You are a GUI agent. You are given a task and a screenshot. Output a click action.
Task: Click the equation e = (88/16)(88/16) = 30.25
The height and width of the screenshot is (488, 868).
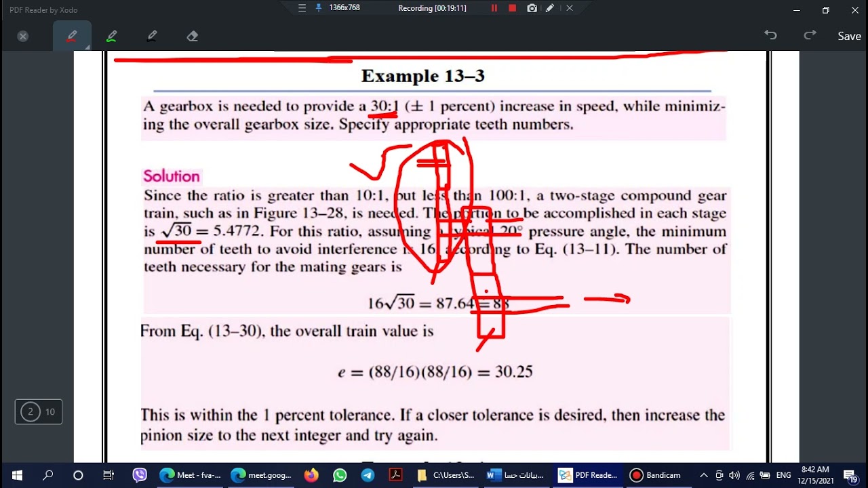click(435, 371)
